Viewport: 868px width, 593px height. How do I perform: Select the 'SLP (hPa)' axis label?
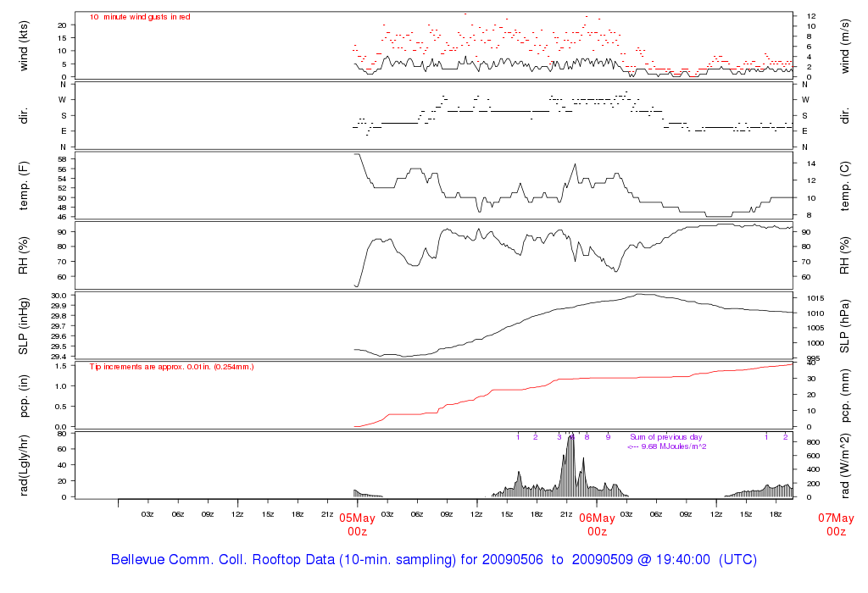click(845, 326)
